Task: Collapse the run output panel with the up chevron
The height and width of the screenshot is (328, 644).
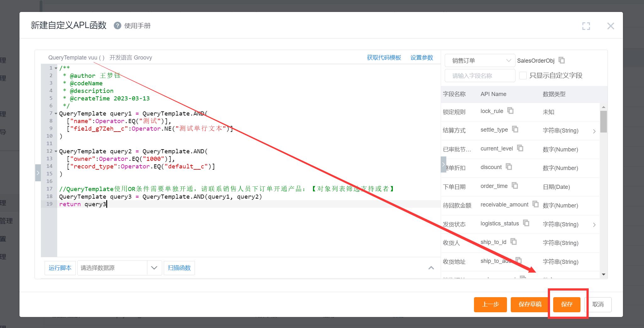Action: (431, 268)
